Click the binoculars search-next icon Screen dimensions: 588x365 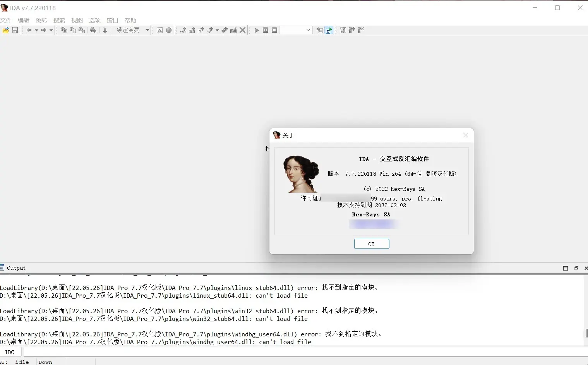click(93, 30)
